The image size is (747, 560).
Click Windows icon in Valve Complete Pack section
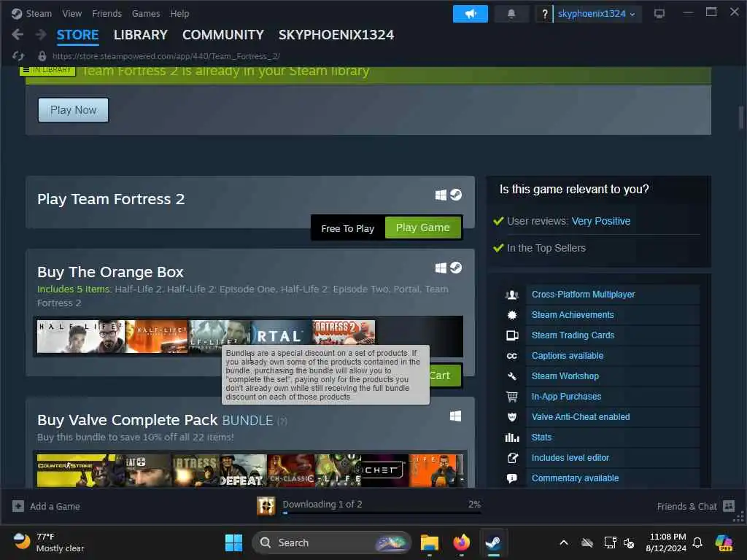455,416
